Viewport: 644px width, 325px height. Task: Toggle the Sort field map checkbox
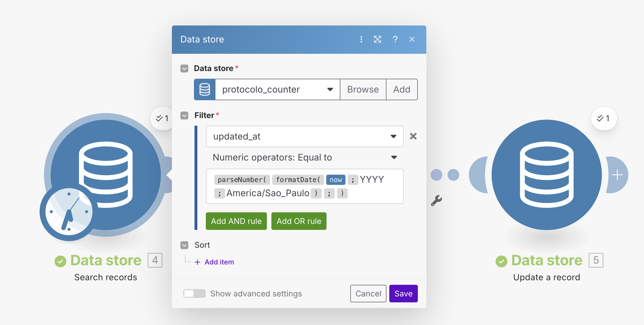tap(184, 245)
